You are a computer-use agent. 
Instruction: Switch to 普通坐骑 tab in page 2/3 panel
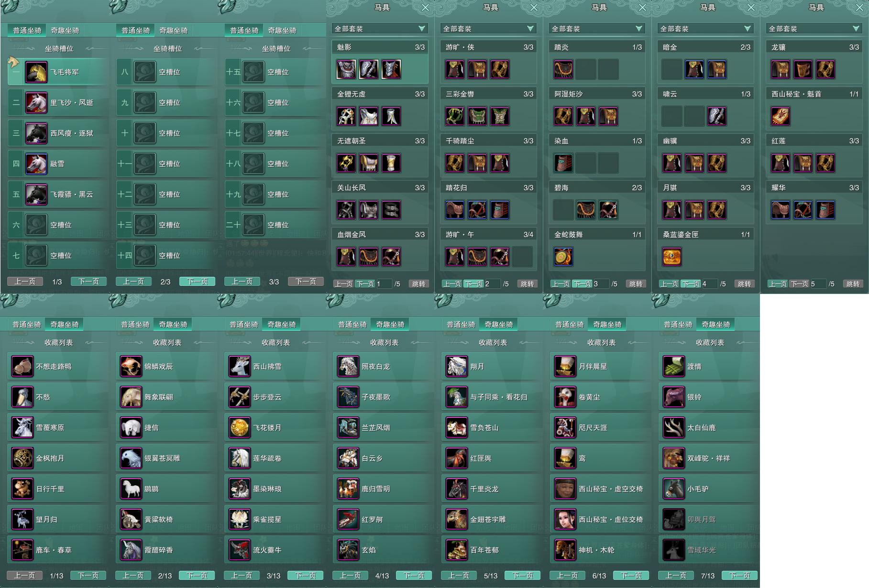(136, 31)
